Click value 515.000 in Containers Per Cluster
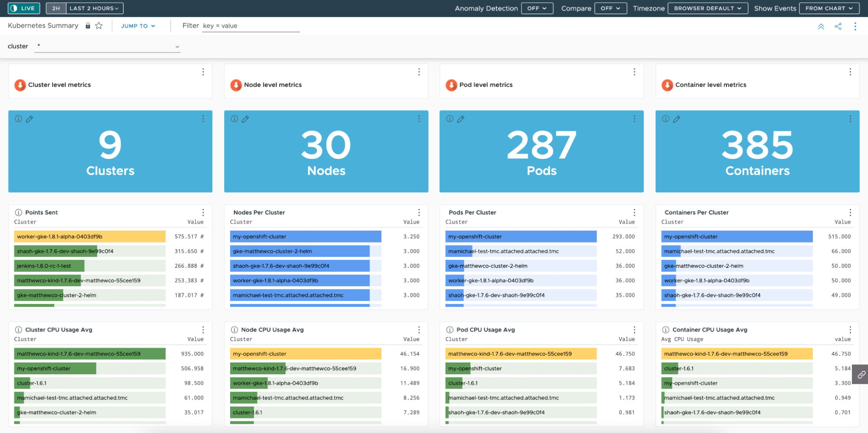Viewport: 868px width, 433px height. tap(839, 237)
